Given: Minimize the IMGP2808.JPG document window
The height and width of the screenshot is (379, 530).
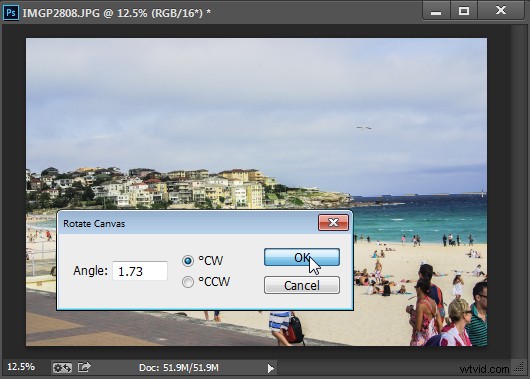Looking at the screenshot, I should click(436, 11).
